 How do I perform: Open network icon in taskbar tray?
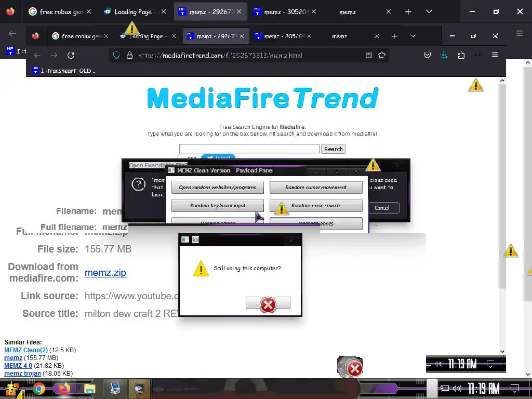tap(445, 389)
